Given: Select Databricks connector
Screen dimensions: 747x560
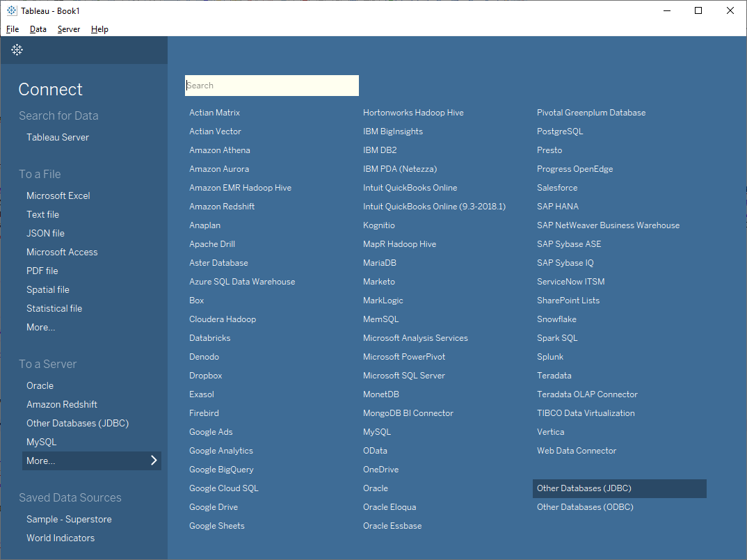Looking at the screenshot, I should pos(209,338).
